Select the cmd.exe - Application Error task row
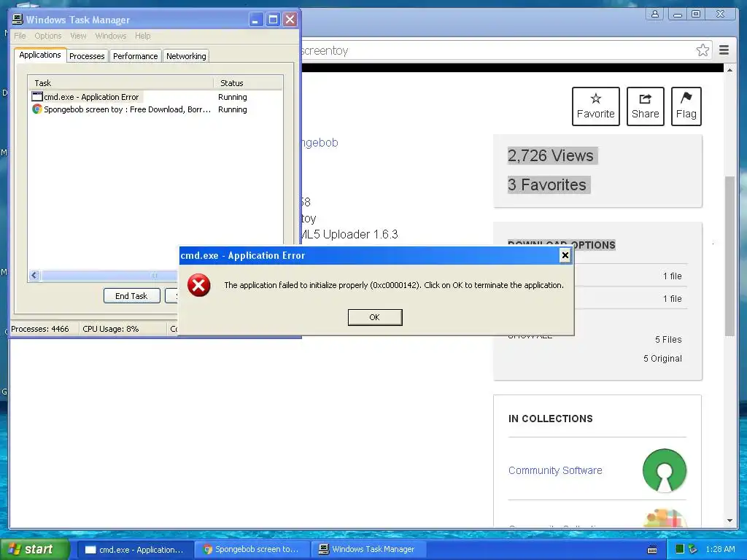Image resolution: width=747 pixels, height=560 pixels. coord(155,97)
